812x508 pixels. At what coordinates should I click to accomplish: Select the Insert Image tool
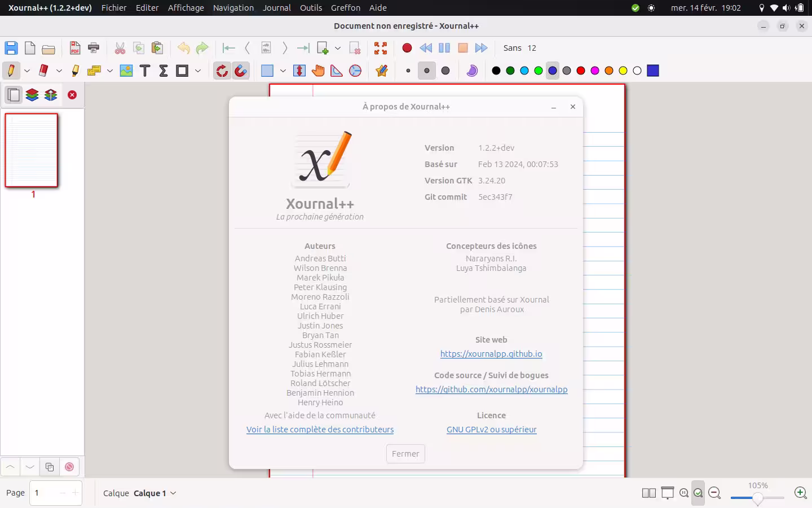(126, 71)
